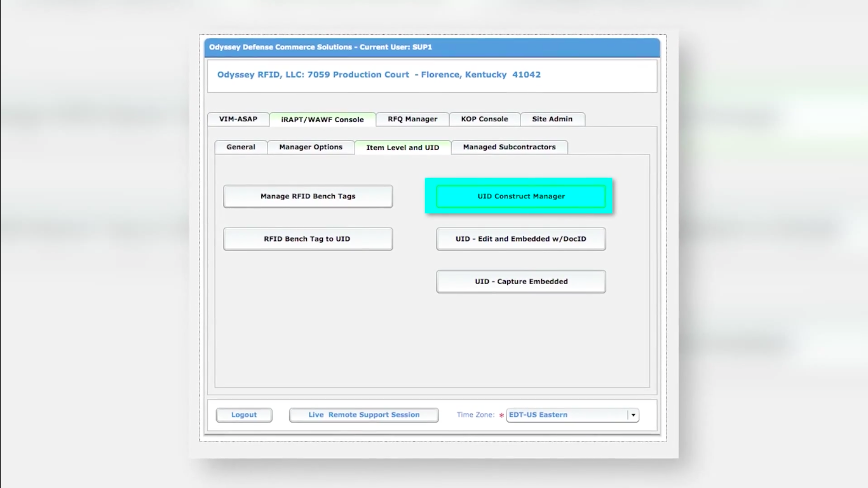Click the Logout button
868x488 pixels.
point(243,414)
